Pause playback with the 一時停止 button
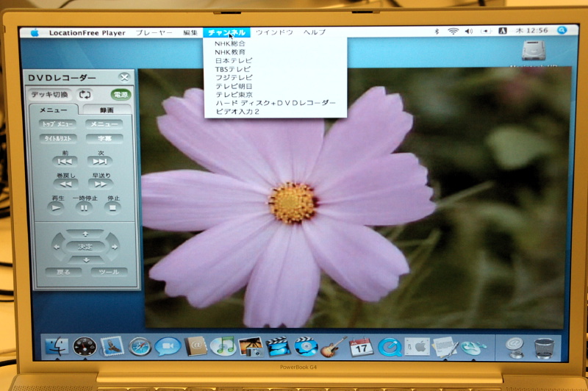588x391 pixels. tap(84, 208)
